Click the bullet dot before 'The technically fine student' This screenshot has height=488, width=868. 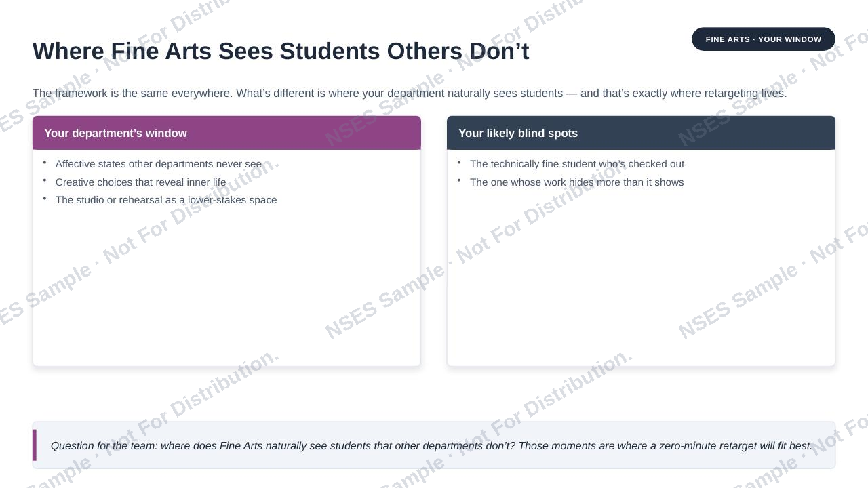tap(459, 163)
